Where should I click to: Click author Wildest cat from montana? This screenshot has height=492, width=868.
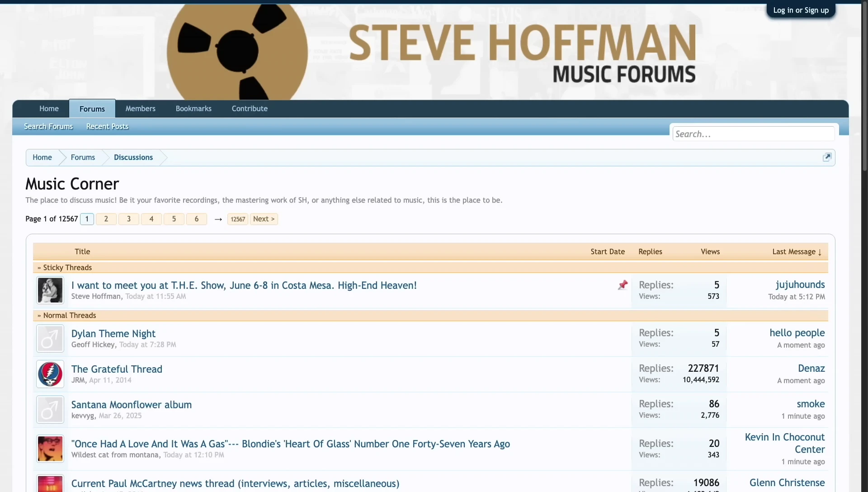tap(115, 455)
